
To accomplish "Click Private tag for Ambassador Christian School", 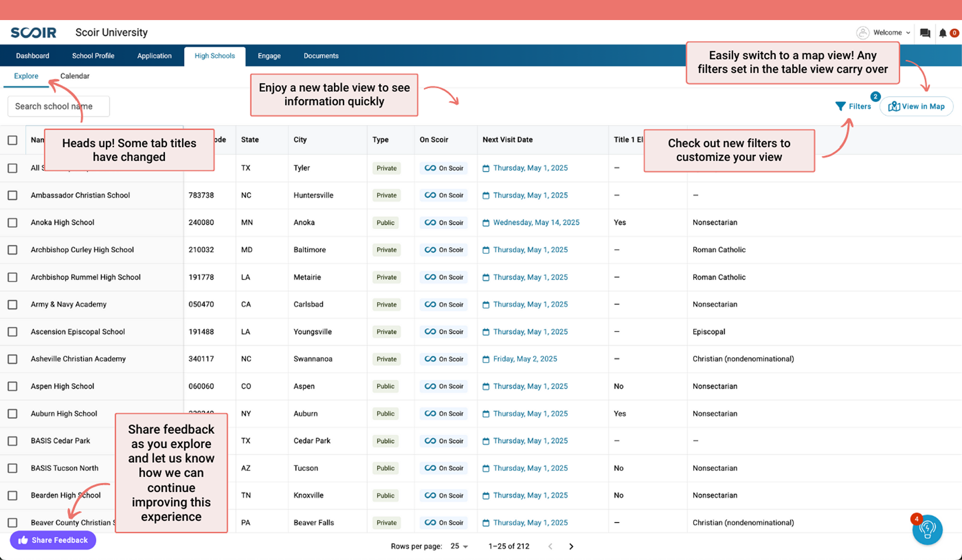I will coord(386,195).
